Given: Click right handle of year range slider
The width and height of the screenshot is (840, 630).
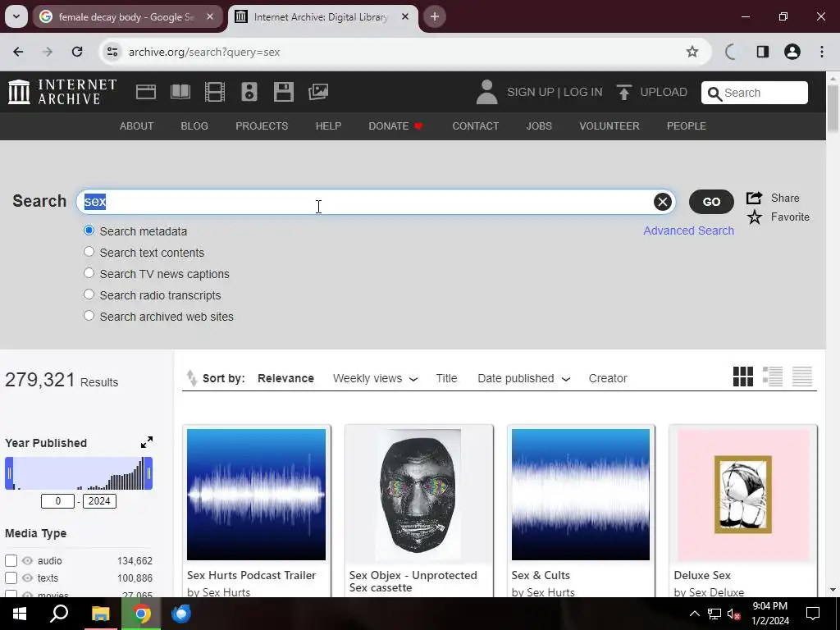Looking at the screenshot, I should (148, 473).
